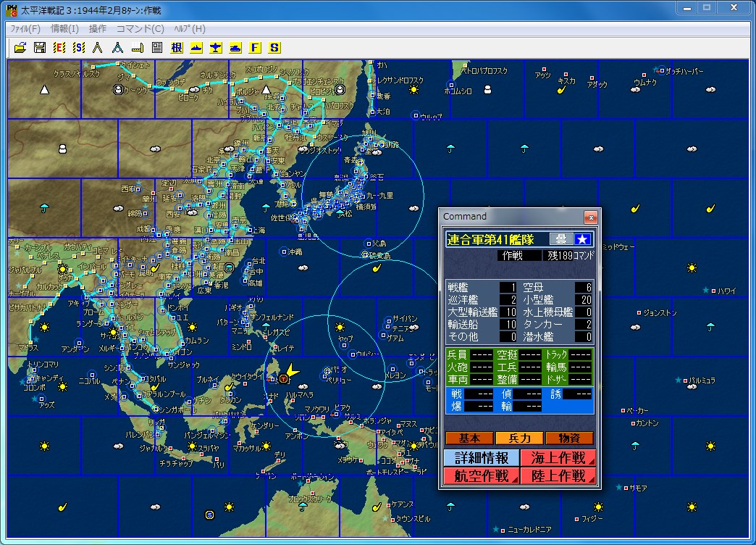756x545 pixels.
Task: Open the 海上作戦 operations menu
Action: click(558, 457)
